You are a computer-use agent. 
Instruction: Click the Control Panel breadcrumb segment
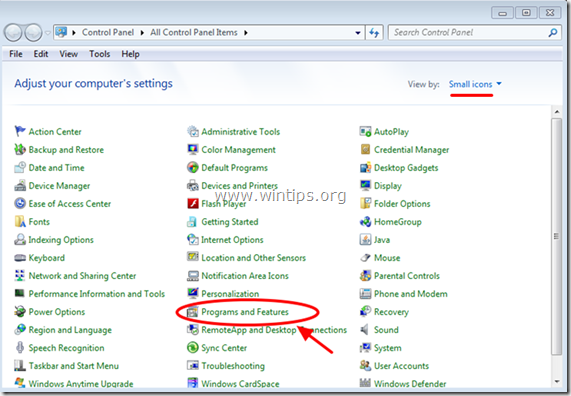click(108, 33)
